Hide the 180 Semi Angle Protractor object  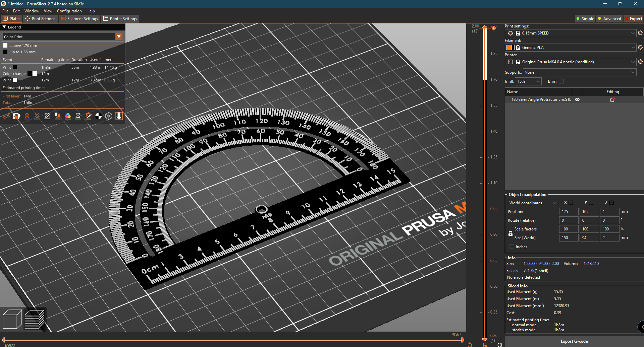pos(577,99)
